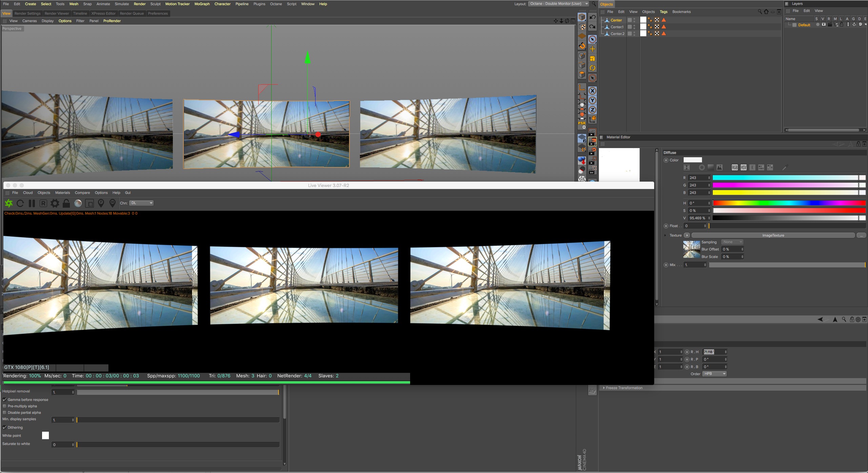Open the Chn channel dropdown
Viewport: 868px width, 473px height.
point(142,203)
